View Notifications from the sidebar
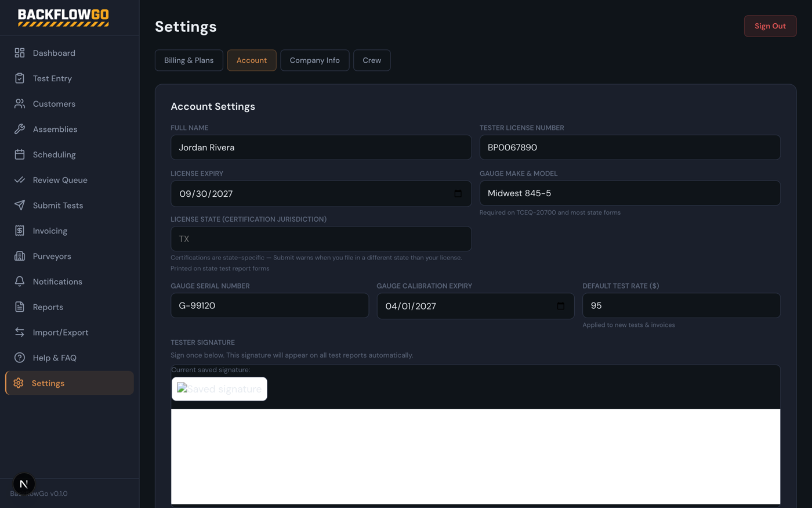The height and width of the screenshot is (508, 812). pos(70,282)
